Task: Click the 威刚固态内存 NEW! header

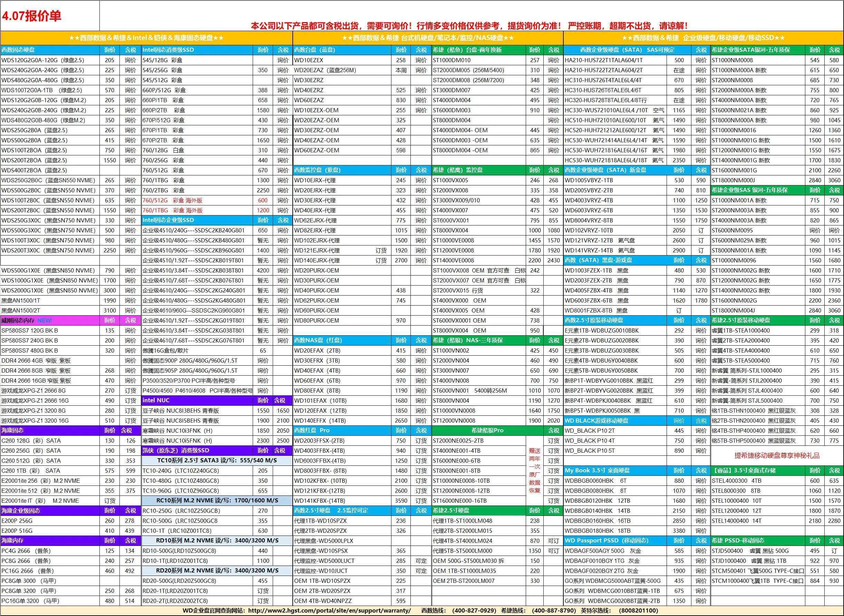Action: [x=50, y=320]
